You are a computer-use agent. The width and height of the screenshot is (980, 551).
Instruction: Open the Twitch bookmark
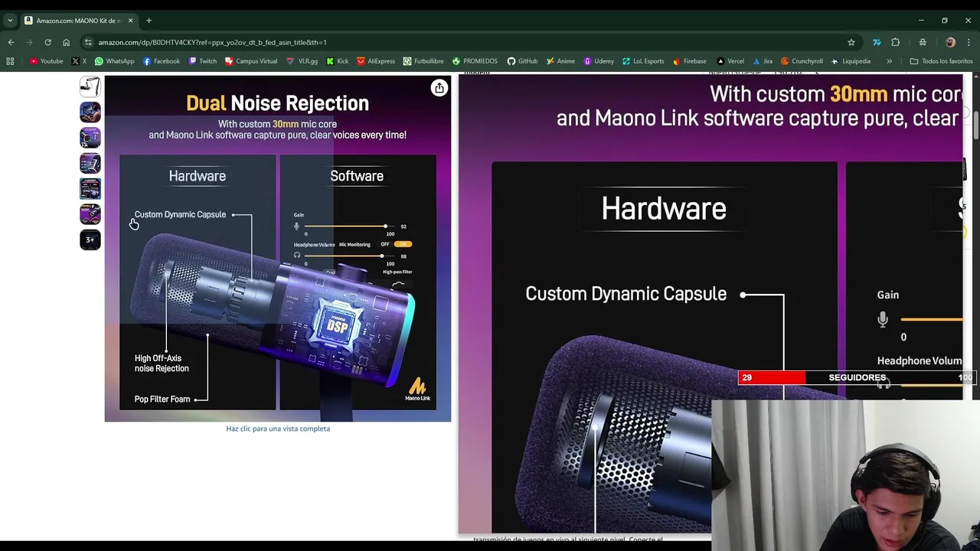[x=202, y=61]
